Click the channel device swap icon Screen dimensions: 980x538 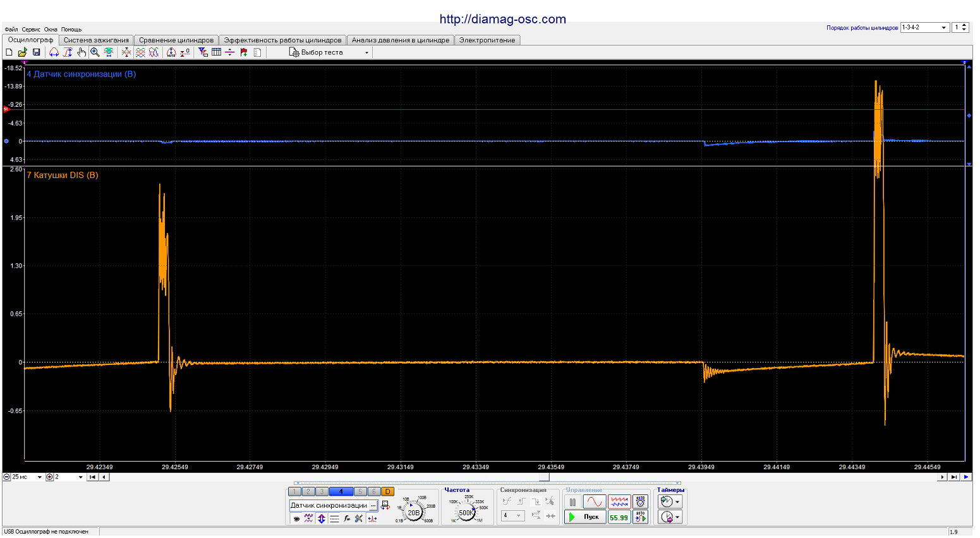pyautogui.click(x=385, y=505)
